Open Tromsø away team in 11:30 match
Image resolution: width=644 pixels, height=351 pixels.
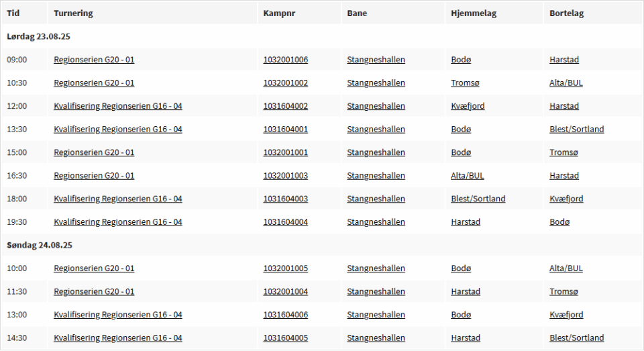tap(563, 292)
